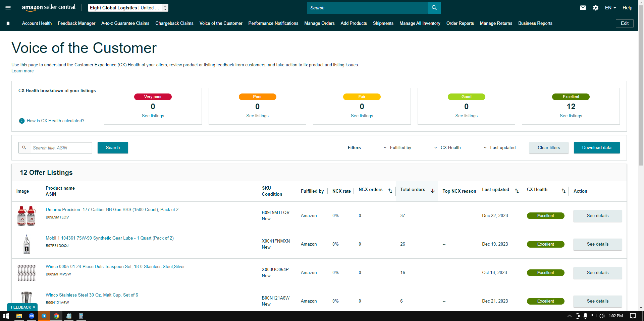Open the Eight Global Logistics account selector
The width and height of the screenshot is (644, 321).
click(128, 8)
